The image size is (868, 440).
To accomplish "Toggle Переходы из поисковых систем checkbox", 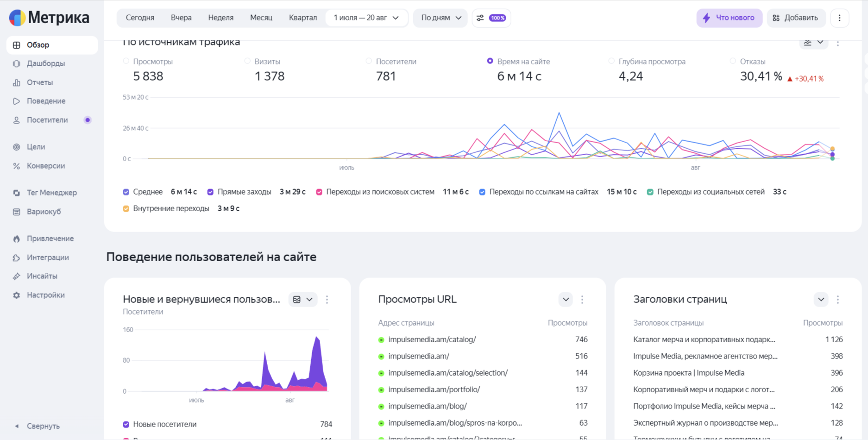I will (x=319, y=192).
